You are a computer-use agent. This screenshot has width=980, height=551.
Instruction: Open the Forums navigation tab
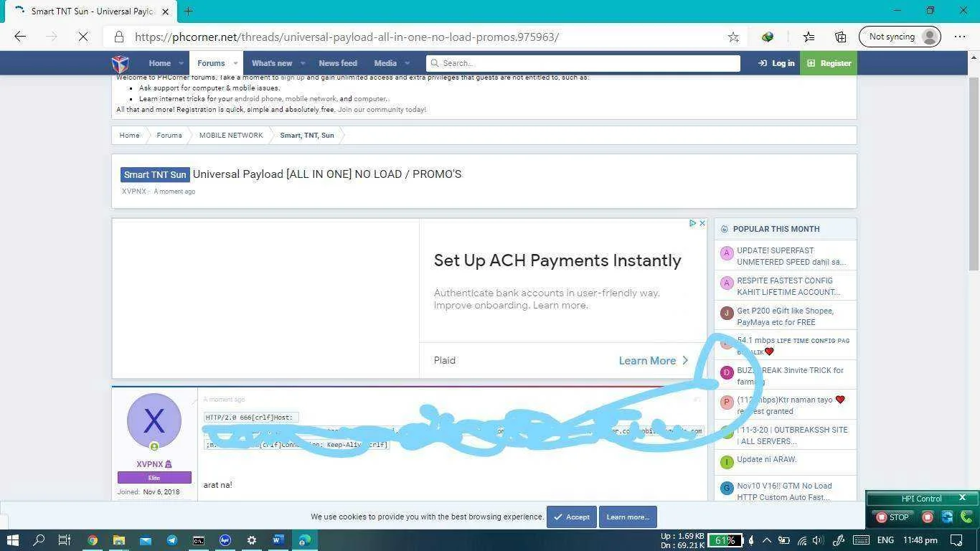[x=211, y=63]
